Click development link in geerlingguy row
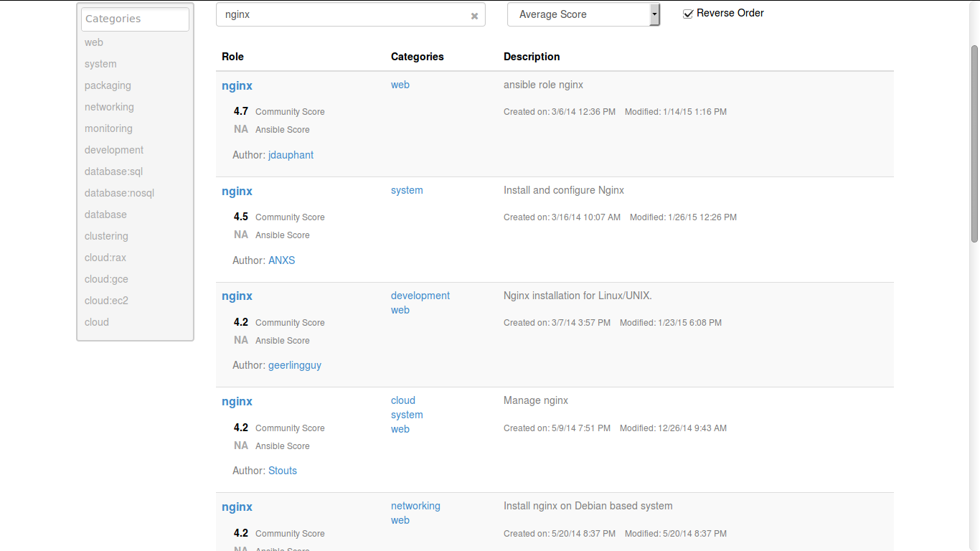The width and height of the screenshot is (980, 551). (420, 296)
